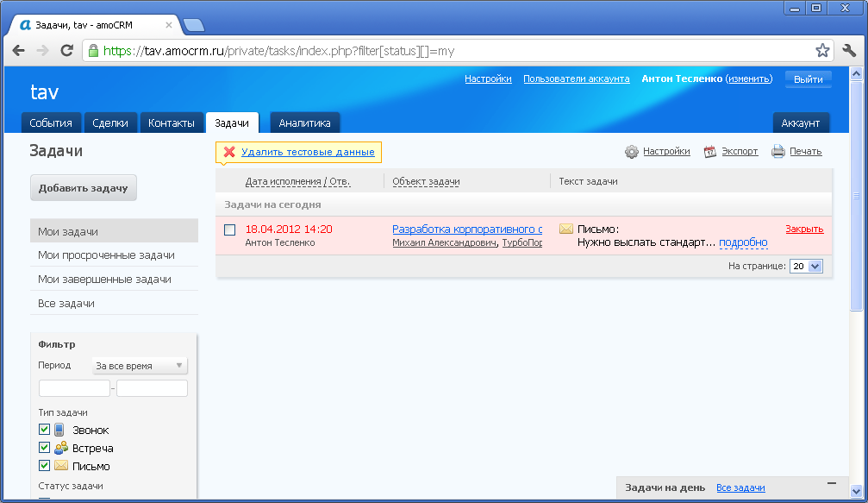Click the printer icon next to Печать

tap(777, 151)
